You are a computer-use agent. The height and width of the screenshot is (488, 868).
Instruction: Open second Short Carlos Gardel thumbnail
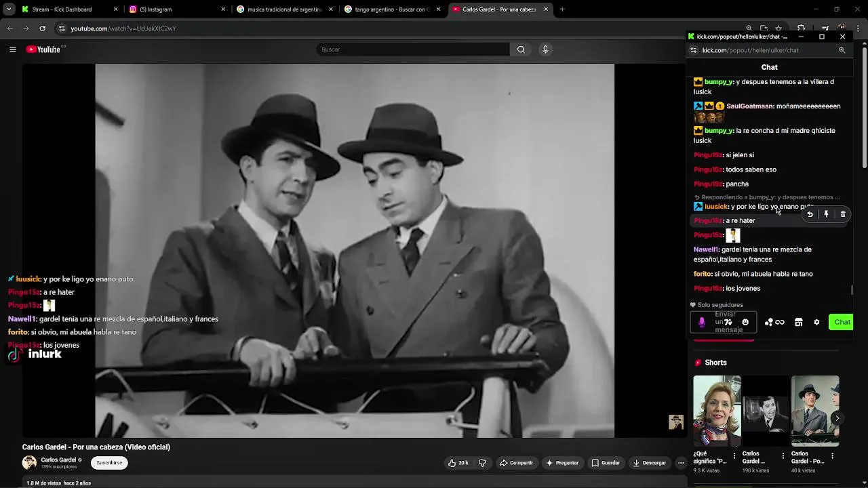click(x=766, y=411)
